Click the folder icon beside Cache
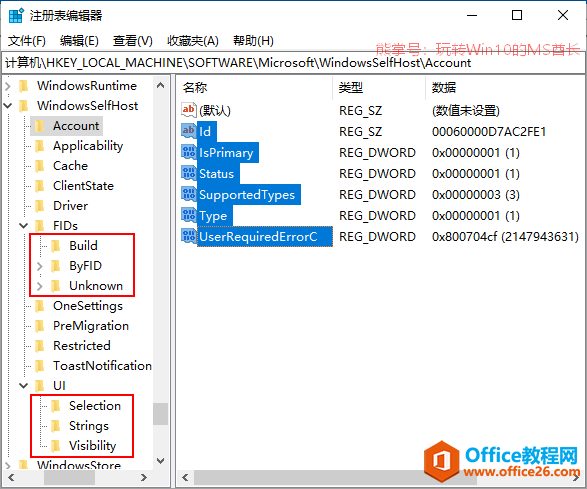This screenshot has width=587, height=489. [x=40, y=165]
